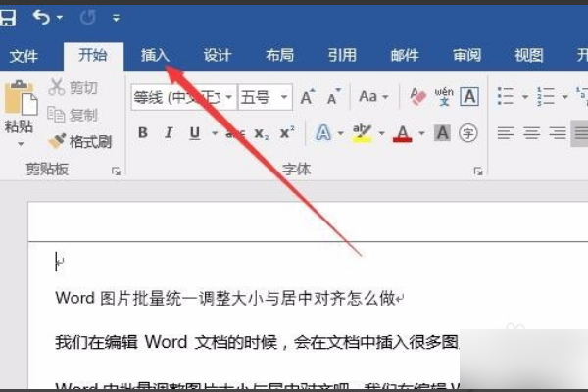Click the Enclosed Character 字 icon
This screenshot has width=588, height=392.
[468, 133]
